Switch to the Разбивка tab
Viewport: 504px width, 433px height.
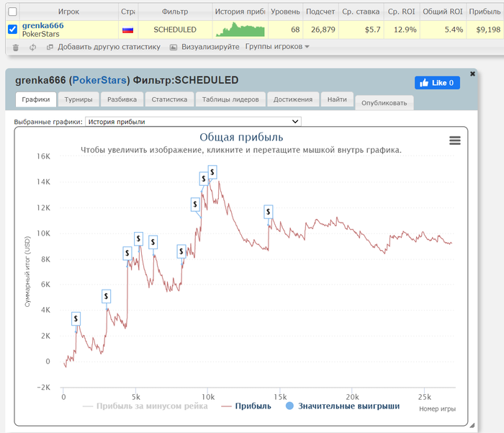(x=122, y=99)
